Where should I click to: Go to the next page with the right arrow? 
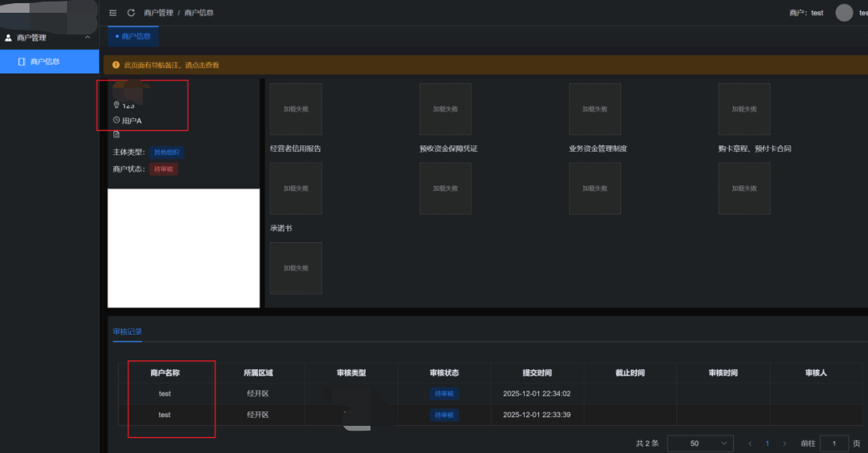click(784, 443)
